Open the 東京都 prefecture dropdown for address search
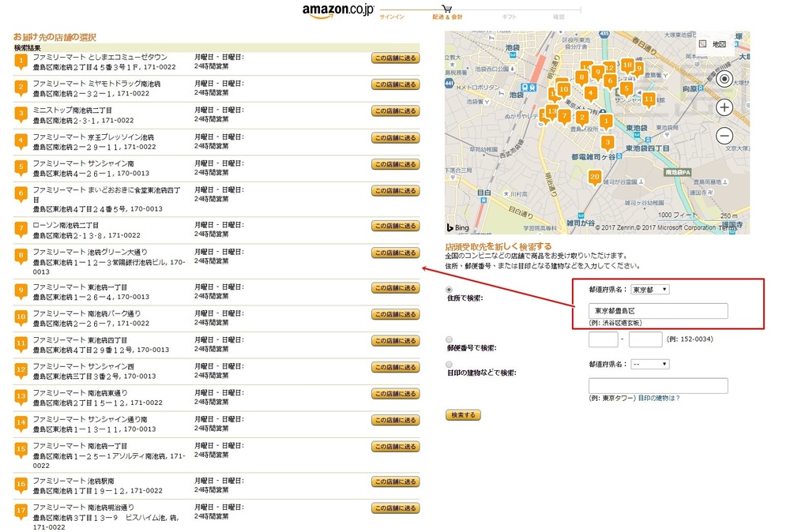 point(650,290)
